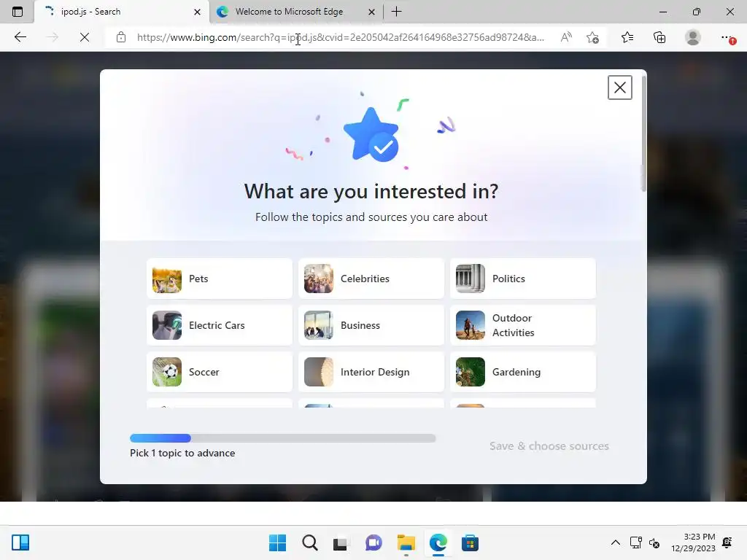This screenshot has width=747, height=560.
Task: Open the profile avatar icon
Action: 693,37
